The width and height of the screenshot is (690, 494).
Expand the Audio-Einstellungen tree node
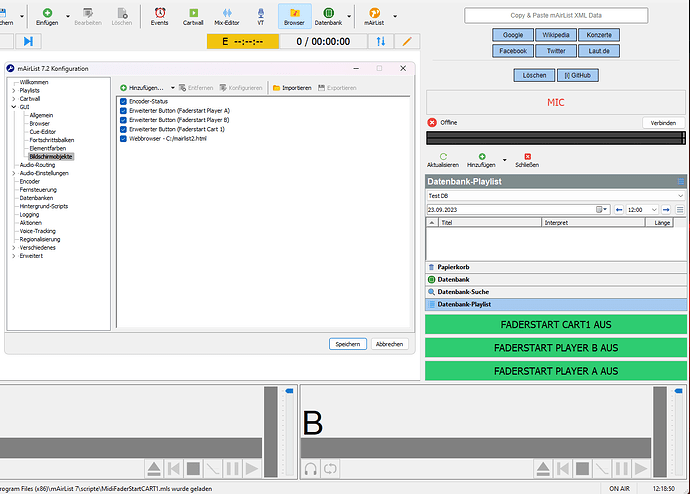point(14,173)
